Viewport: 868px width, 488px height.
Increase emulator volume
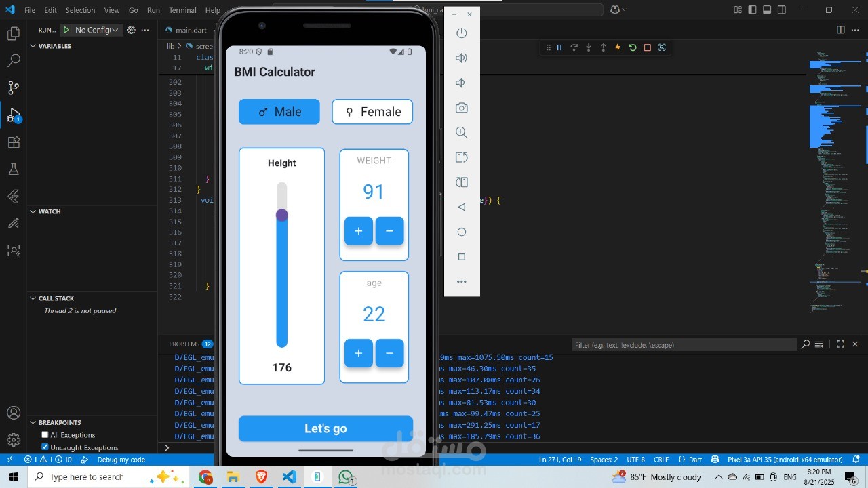[461, 58]
